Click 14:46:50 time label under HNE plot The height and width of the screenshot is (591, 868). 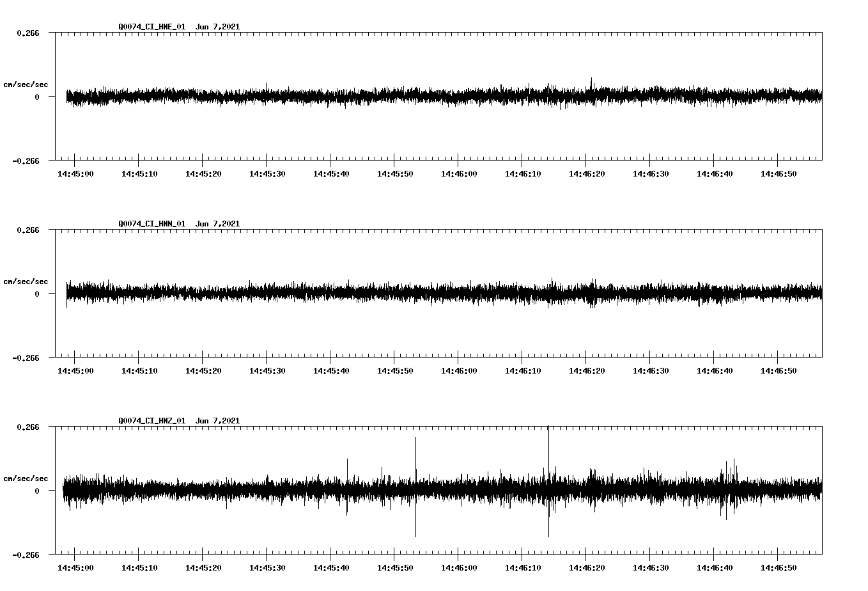pyautogui.click(x=779, y=174)
